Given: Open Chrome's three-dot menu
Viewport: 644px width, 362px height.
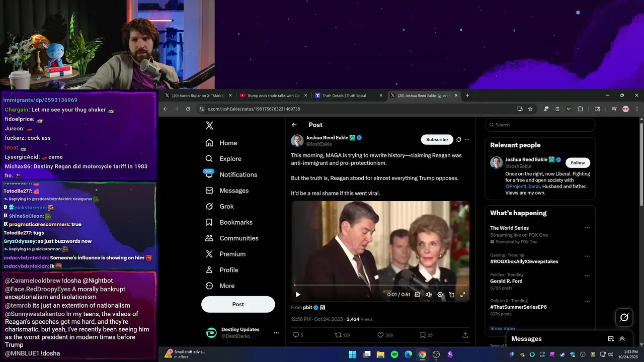Looking at the screenshot, I should coord(637,109).
